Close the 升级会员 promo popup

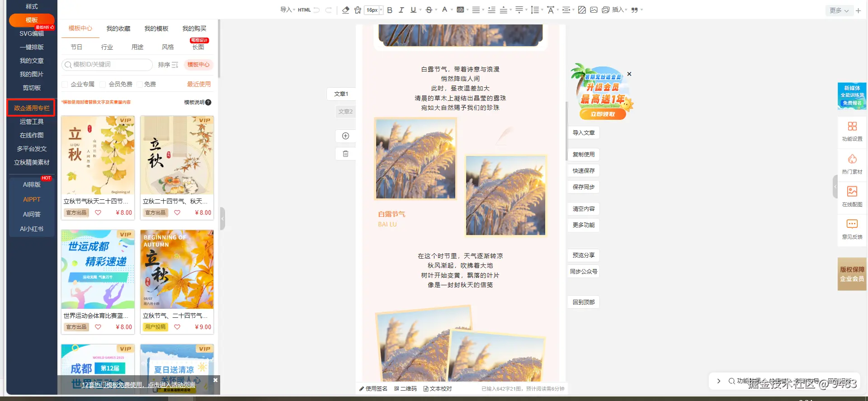[629, 74]
